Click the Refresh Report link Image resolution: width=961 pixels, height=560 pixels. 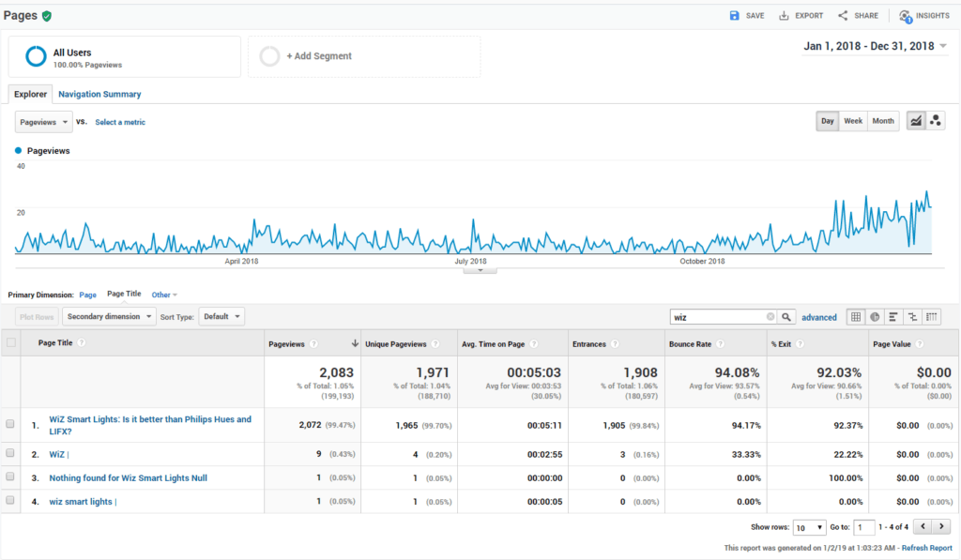(x=926, y=548)
